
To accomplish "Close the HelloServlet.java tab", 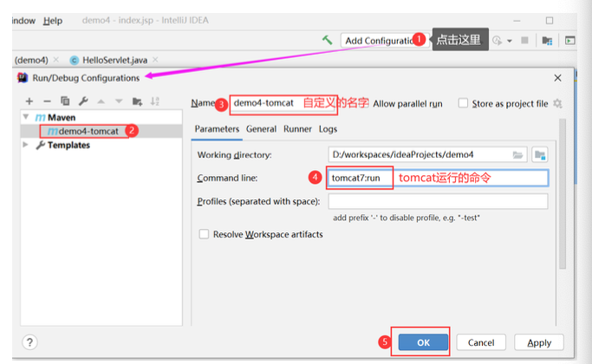I will coord(155,60).
